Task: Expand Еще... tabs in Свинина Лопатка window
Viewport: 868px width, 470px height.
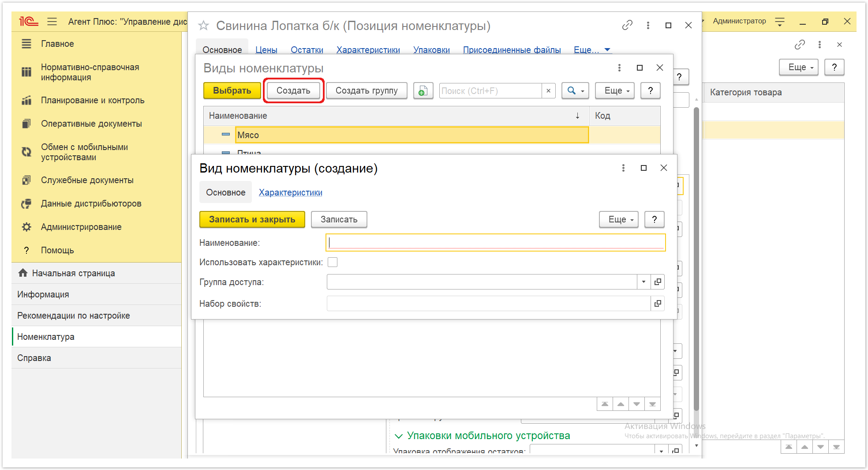Action: [592, 50]
